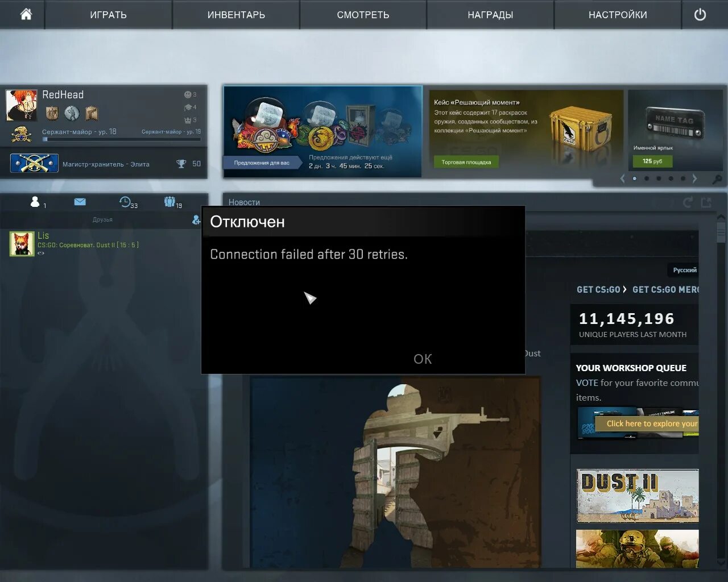The image size is (728, 582).
Task: Open the recent players clock tab
Action: point(125,202)
